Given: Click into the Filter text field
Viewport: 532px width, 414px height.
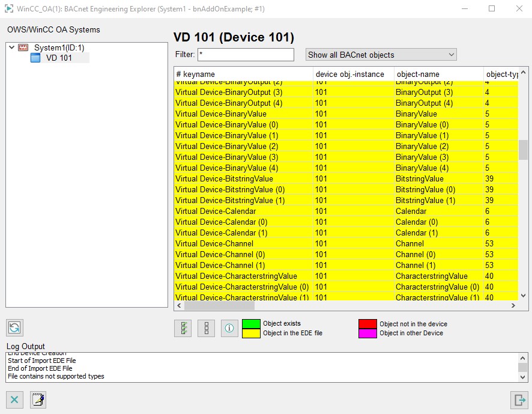Looking at the screenshot, I should click(246, 55).
